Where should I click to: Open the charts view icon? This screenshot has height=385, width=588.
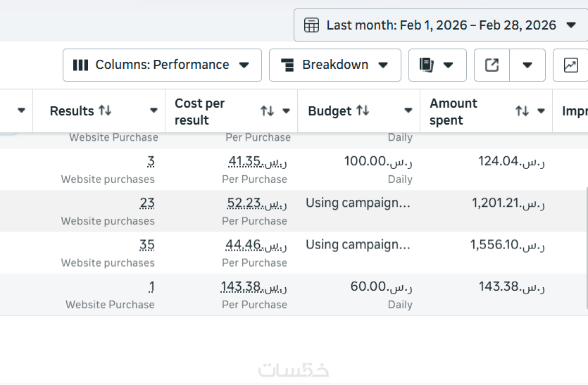point(570,65)
